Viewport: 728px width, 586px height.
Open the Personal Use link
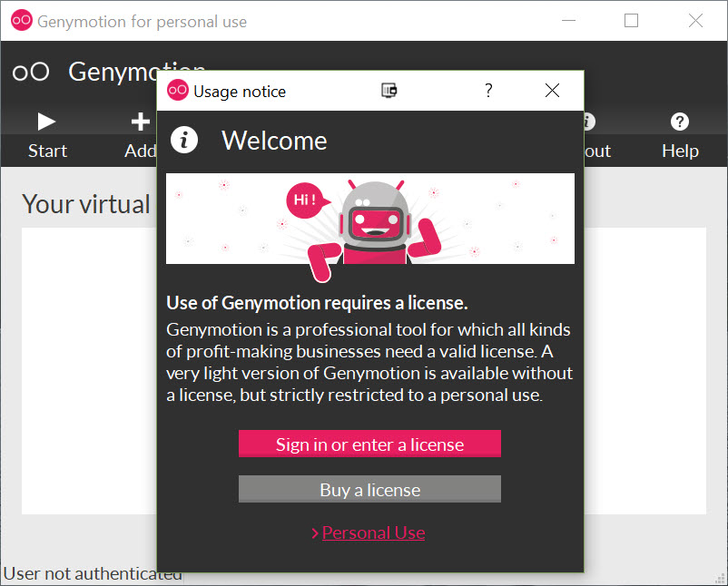pos(373,532)
